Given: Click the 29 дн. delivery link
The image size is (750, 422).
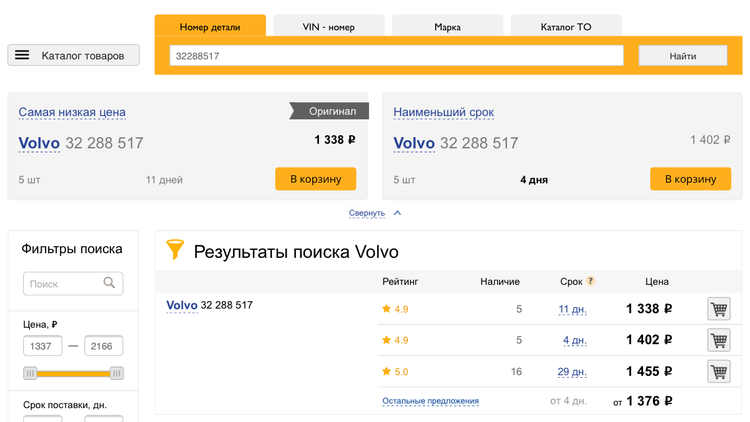Looking at the screenshot, I should pyautogui.click(x=572, y=372).
